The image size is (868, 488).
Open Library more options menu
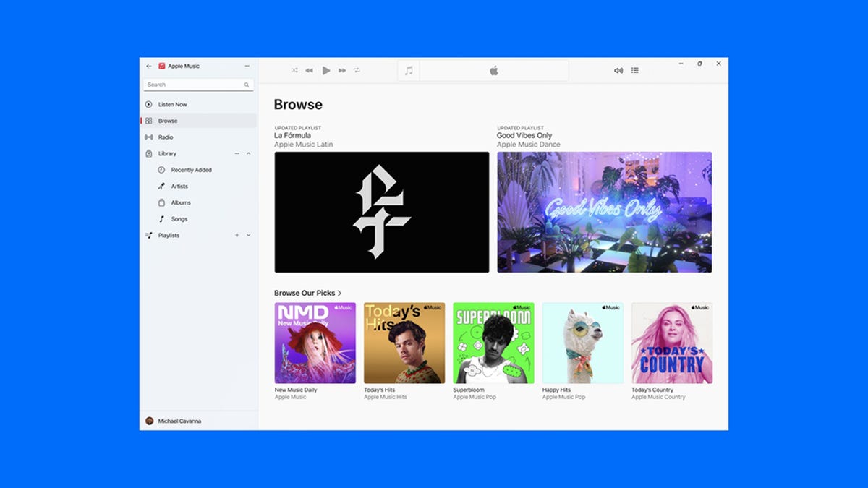[x=237, y=153]
